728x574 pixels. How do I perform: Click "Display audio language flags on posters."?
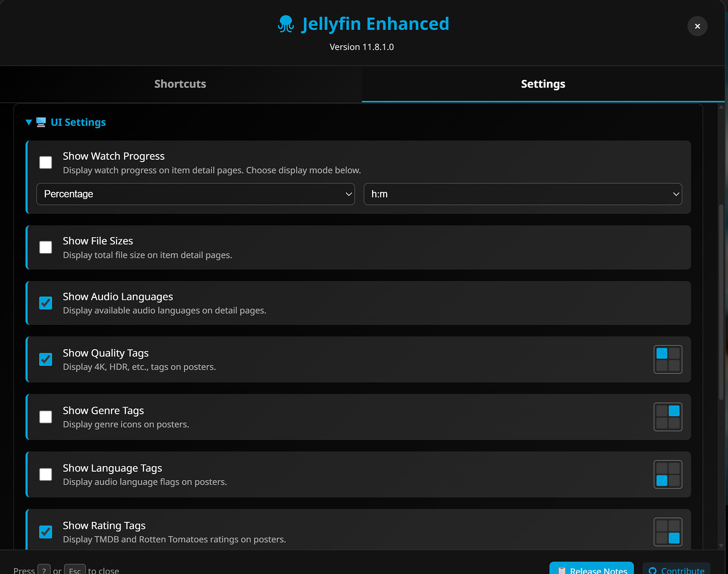[x=145, y=482]
